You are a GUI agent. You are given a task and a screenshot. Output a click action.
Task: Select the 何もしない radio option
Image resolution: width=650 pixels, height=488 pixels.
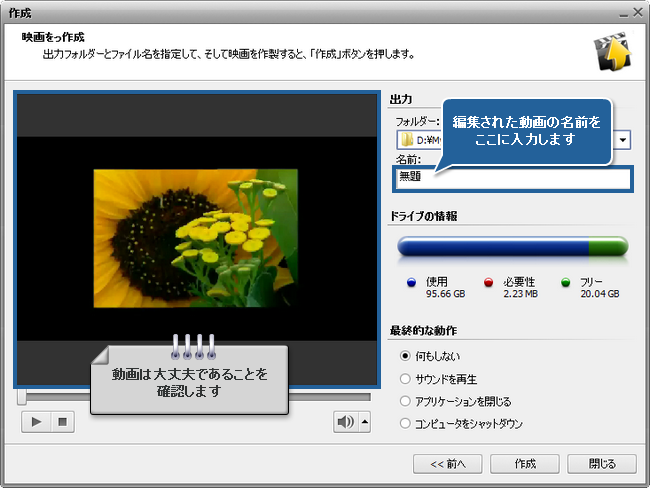(x=430, y=356)
